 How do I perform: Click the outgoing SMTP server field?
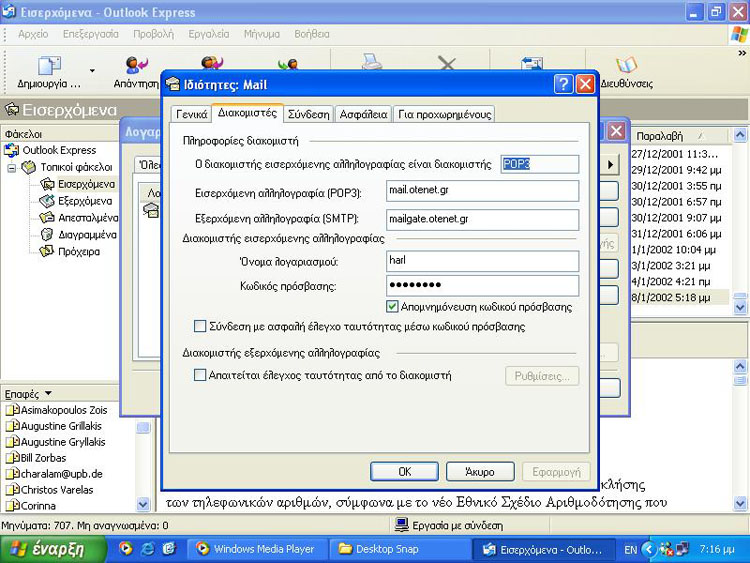[x=482, y=220]
